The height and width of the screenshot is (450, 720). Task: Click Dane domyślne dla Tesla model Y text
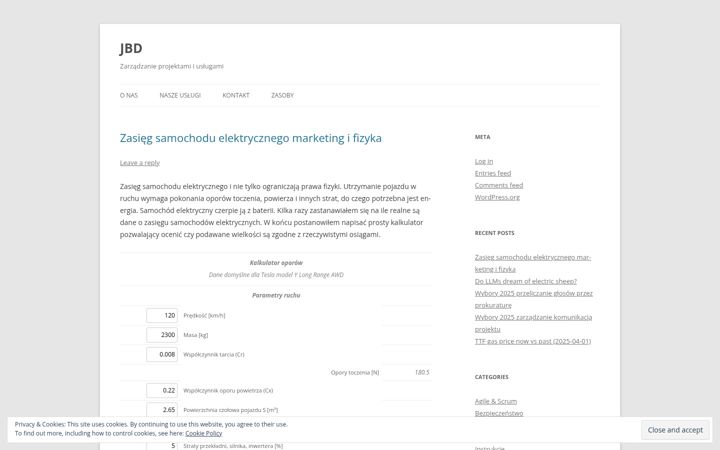pos(276,275)
